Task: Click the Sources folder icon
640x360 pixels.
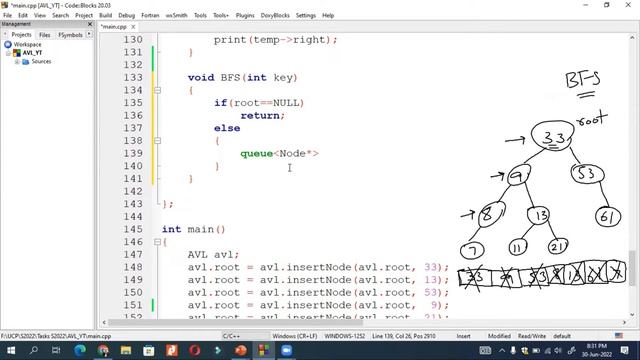Action: pos(26,62)
